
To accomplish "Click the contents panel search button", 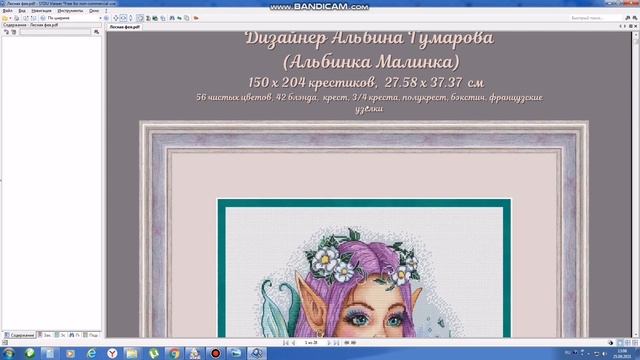I will (x=96, y=32).
